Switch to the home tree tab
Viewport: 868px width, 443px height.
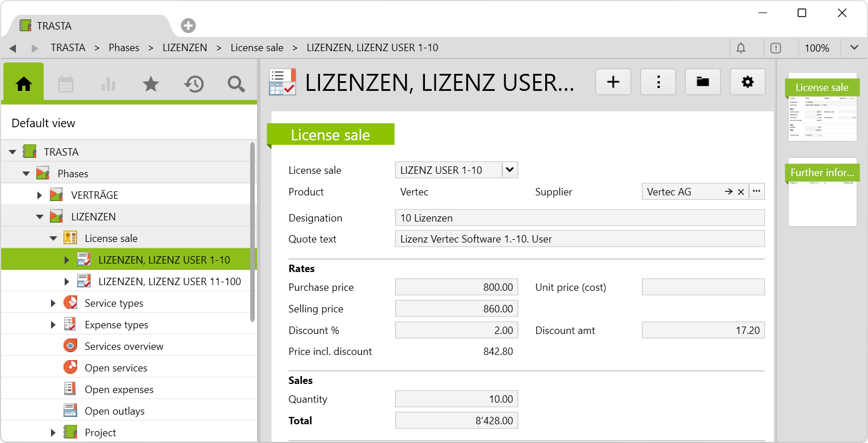24,84
